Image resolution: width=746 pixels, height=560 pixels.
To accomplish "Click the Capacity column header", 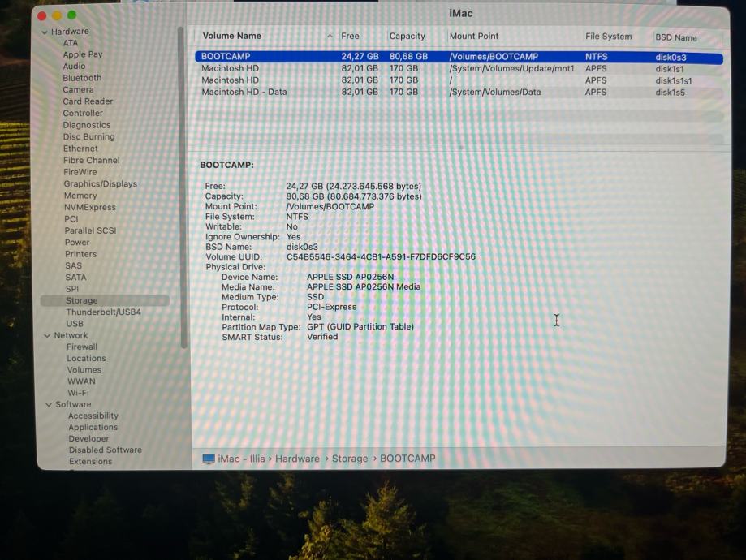I will (x=407, y=37).
